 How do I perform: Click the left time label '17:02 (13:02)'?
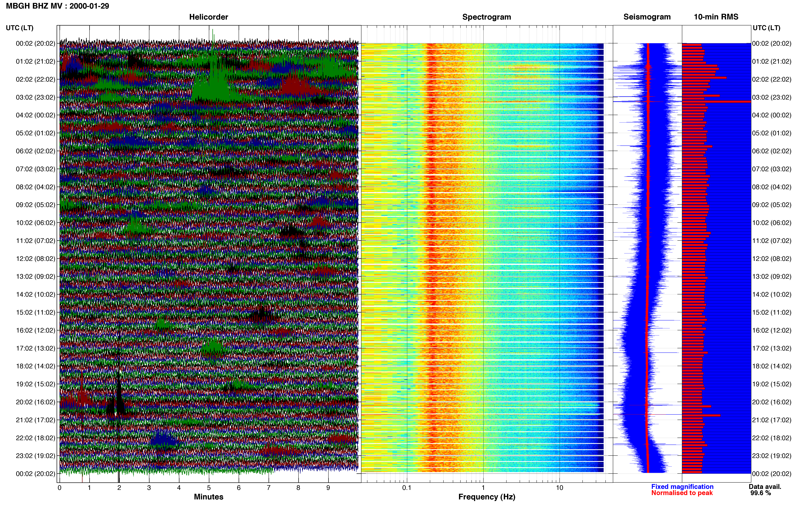point(36,348)
